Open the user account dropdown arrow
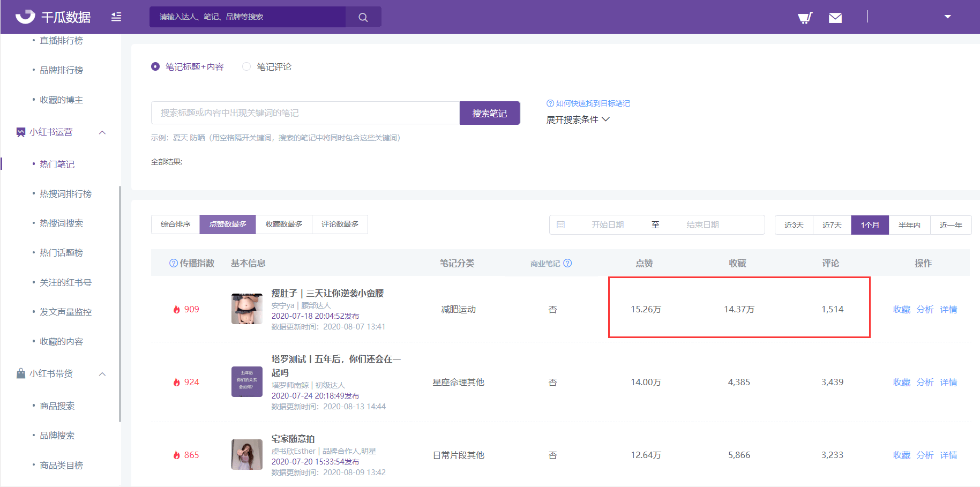 pos(947,17)
